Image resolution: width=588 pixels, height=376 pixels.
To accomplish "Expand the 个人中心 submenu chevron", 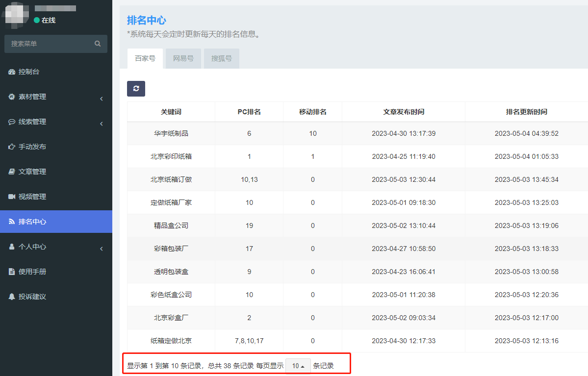I will pyautogui.click(x=102, y=249).
